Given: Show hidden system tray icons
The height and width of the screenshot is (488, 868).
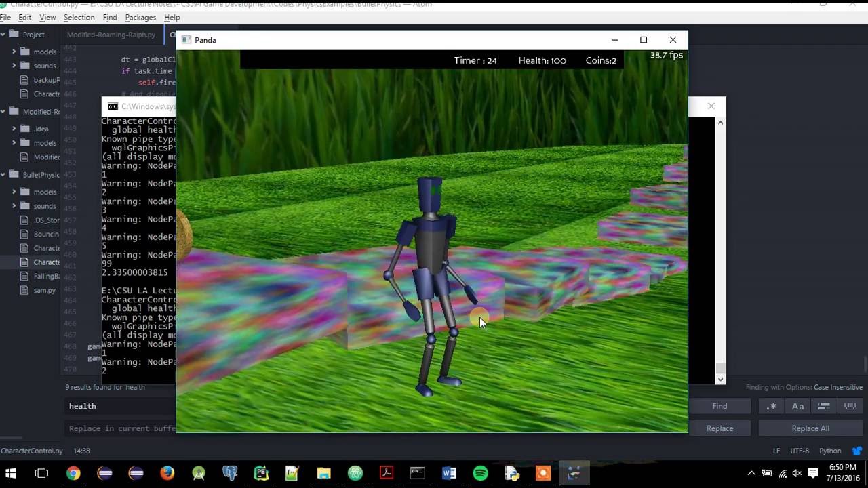Looking at the screenshot, I should pos(751,473).
